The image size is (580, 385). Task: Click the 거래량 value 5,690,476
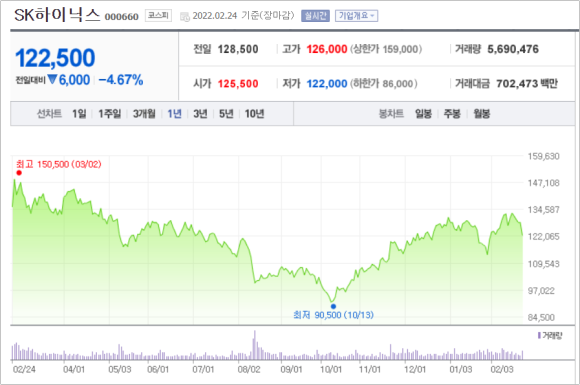513,49
